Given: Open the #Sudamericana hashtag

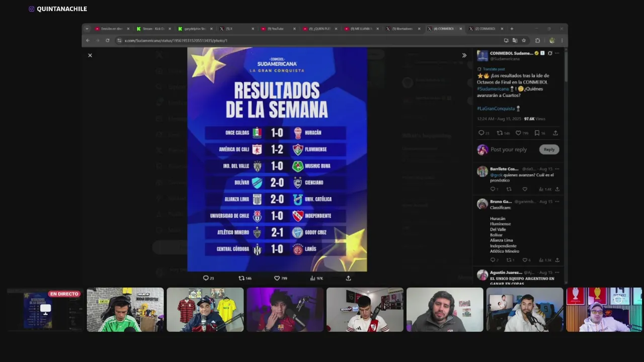Looking at the screenshot, I should pos(493,88).
